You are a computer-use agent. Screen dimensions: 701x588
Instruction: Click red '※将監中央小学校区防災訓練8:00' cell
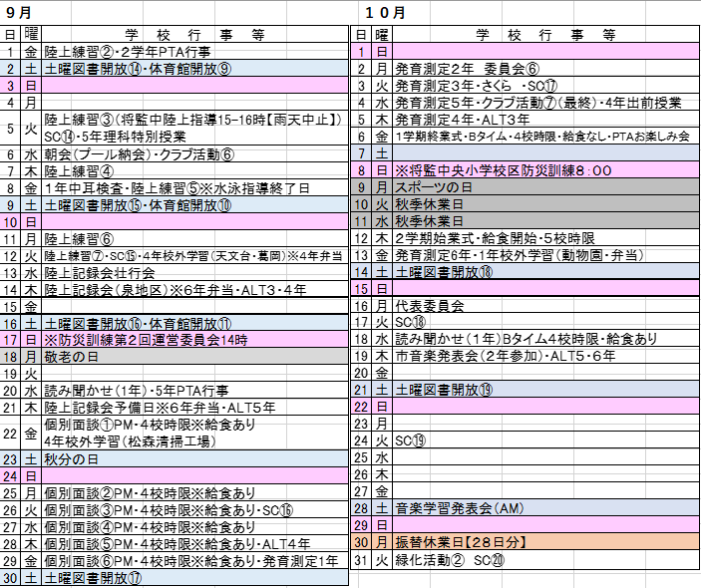coord(545,170)
